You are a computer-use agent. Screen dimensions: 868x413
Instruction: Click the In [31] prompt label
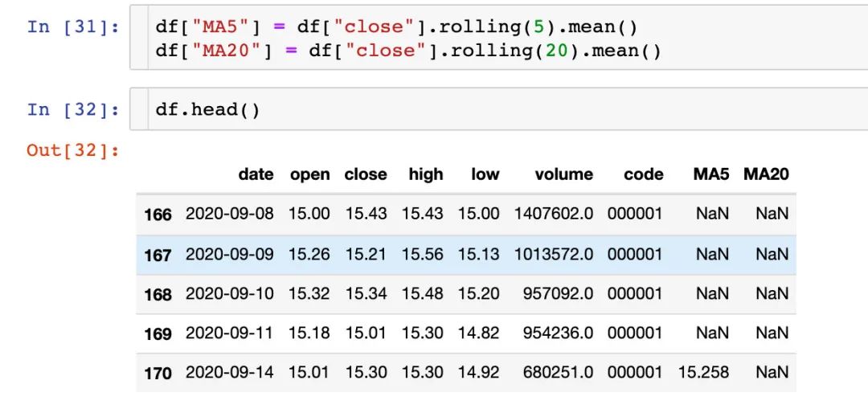point(73,27)
